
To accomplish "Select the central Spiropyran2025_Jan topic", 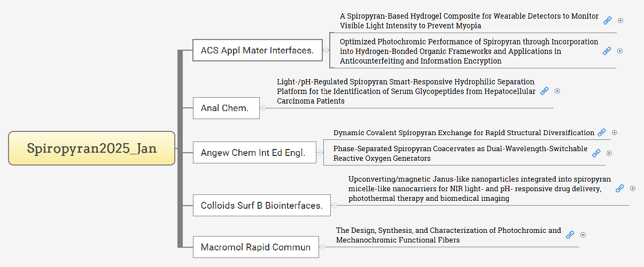I will pos(92,148).
